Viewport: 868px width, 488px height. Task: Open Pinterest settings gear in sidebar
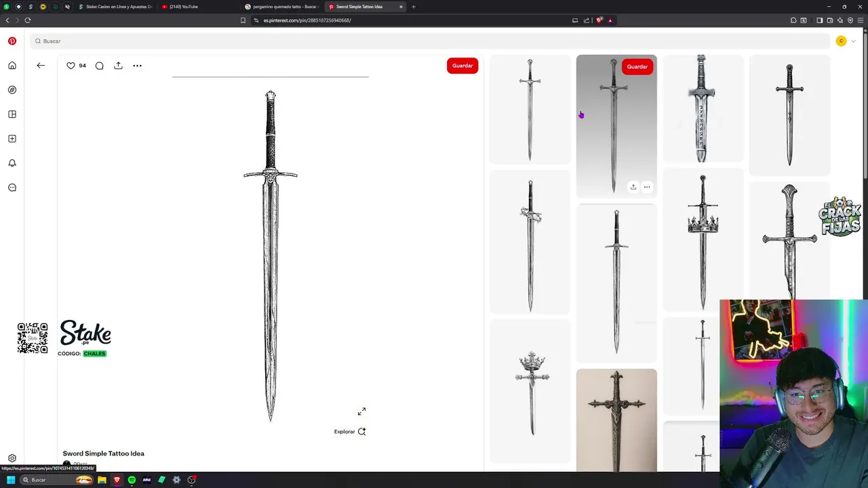[12, 458]
